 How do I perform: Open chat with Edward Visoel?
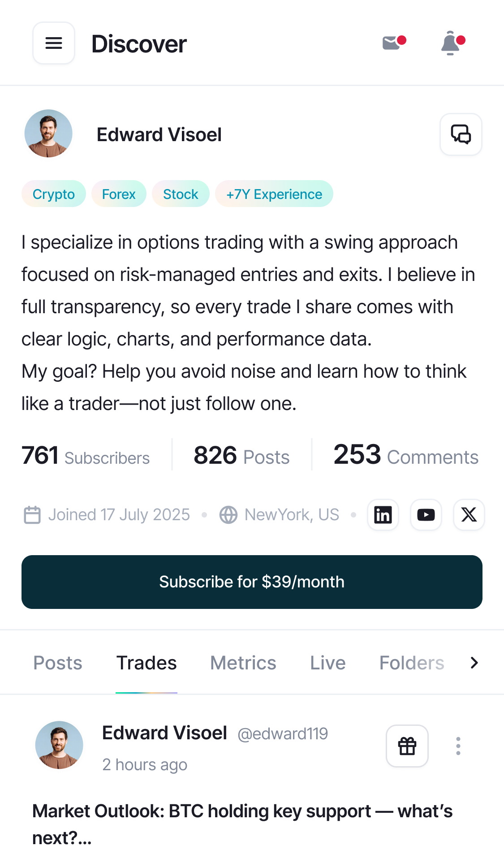(461, 134)
